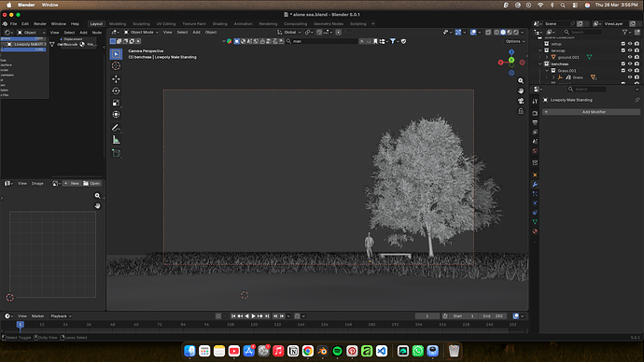Toggle the X-ray shading button
Viewport: 644px width, 362px height.
coord(488,33)
